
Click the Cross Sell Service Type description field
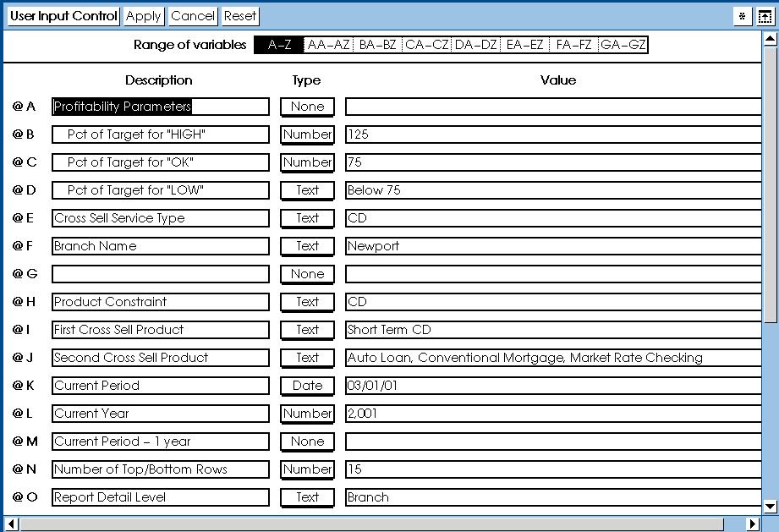pyautogui.click(x=161, y=218)
